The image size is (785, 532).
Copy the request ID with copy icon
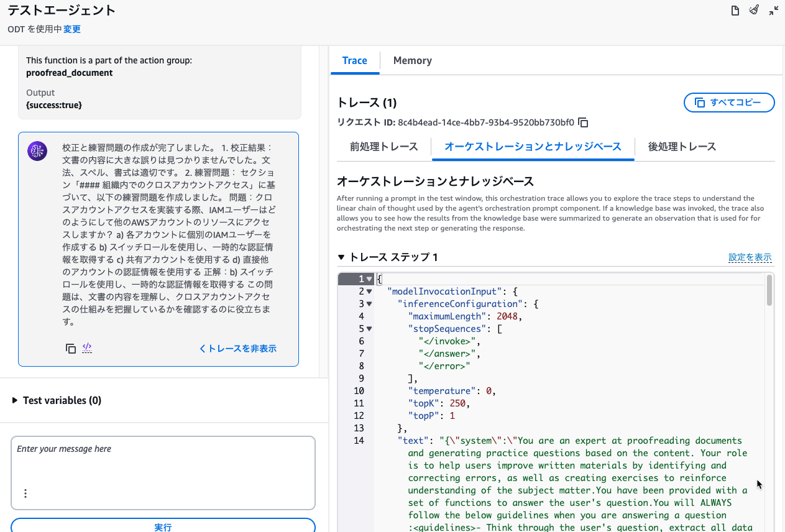tap(583, 122)
